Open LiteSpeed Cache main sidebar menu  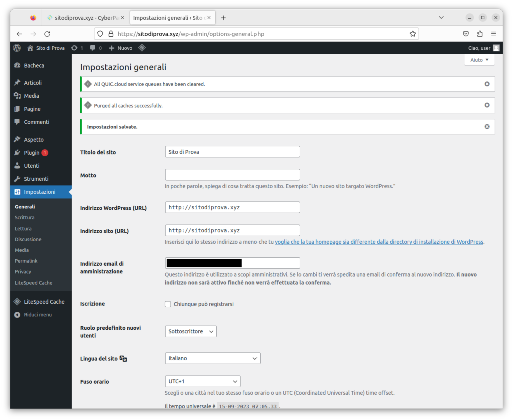(x=41, y=302)
